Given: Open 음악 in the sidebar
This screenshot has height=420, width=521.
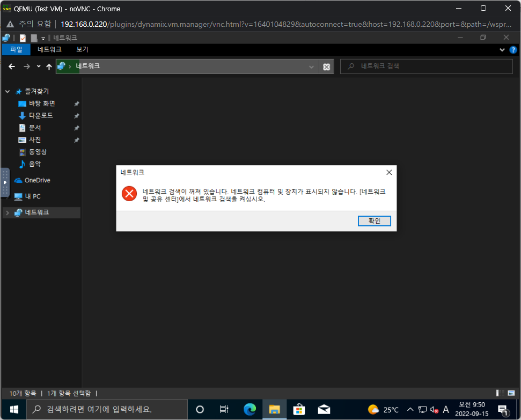Looking at the screenshot, I should 34,164.
